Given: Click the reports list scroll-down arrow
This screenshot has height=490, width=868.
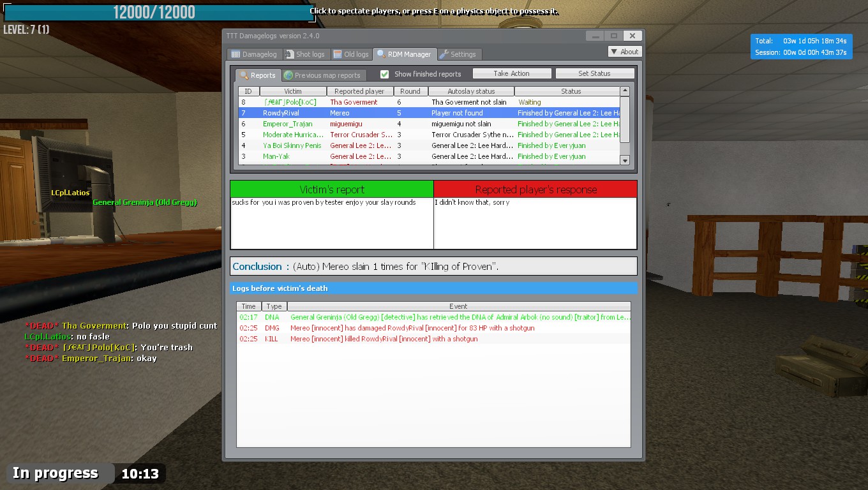Looking at the screenshot, I should click(x=625, y=160).
